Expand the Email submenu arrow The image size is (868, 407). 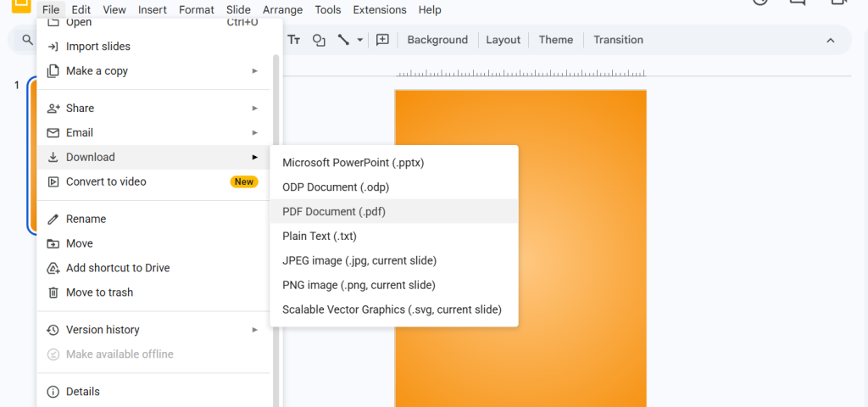click(x=254, y=133)
